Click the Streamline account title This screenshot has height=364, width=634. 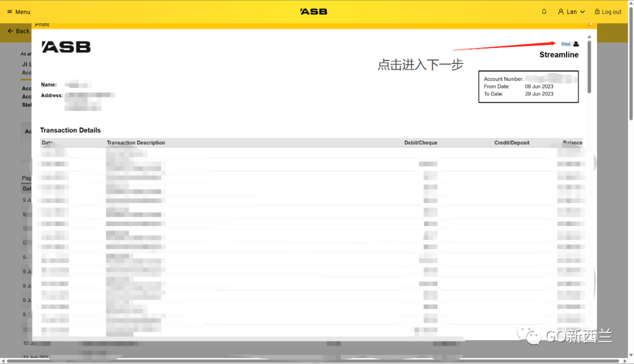(559, 55)
